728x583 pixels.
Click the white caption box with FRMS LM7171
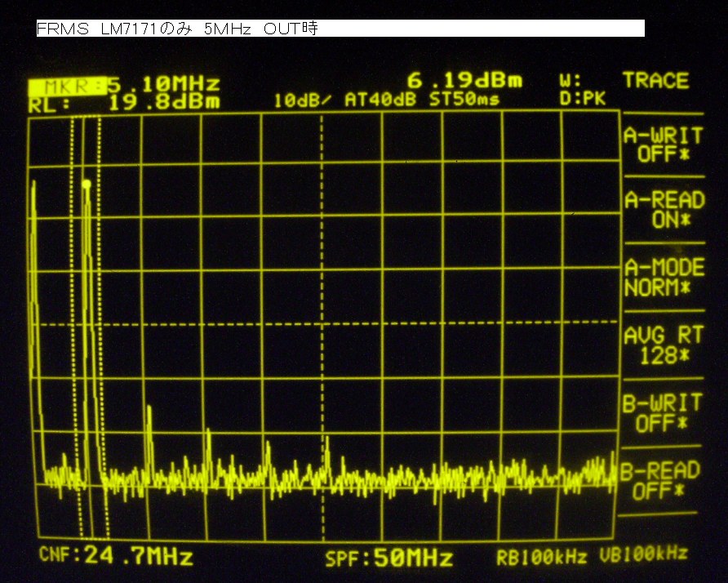(340, 29)
